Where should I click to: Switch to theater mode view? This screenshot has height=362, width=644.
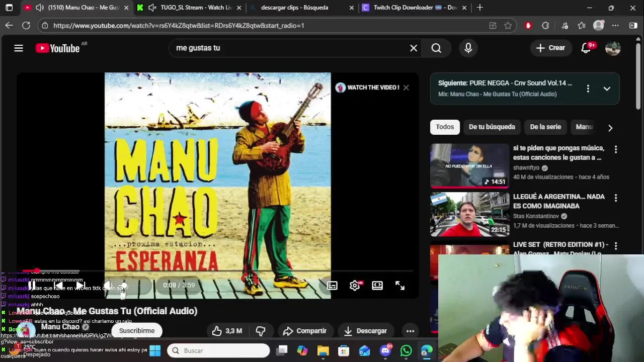377,286
